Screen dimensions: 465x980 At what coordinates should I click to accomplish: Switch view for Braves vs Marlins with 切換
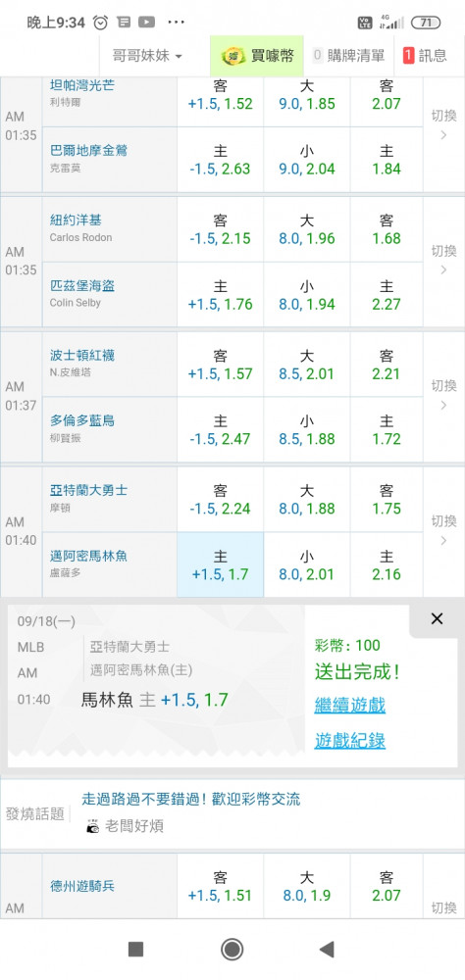(443, 530)
